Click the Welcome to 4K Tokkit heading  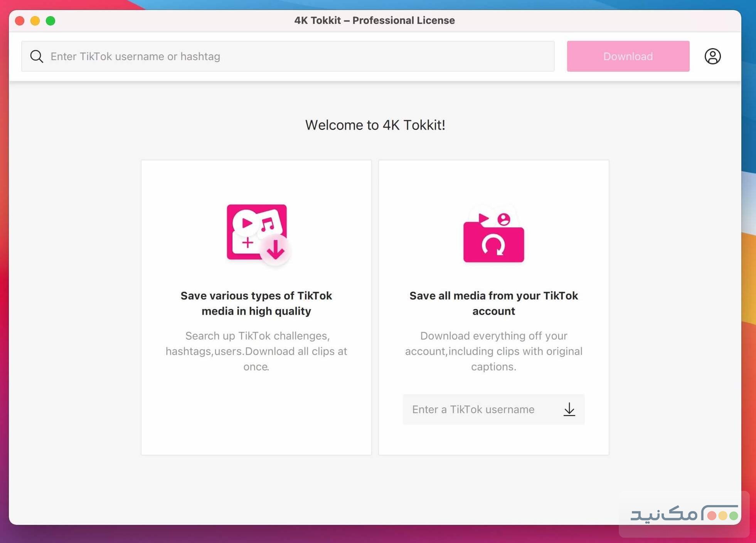pyautogui.click(x=375, y=124)
